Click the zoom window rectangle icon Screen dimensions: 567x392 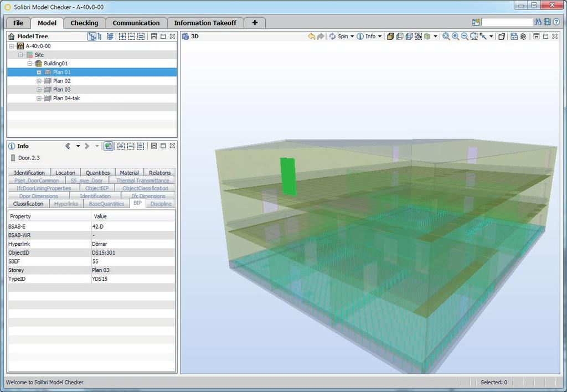tap(474, 36)
